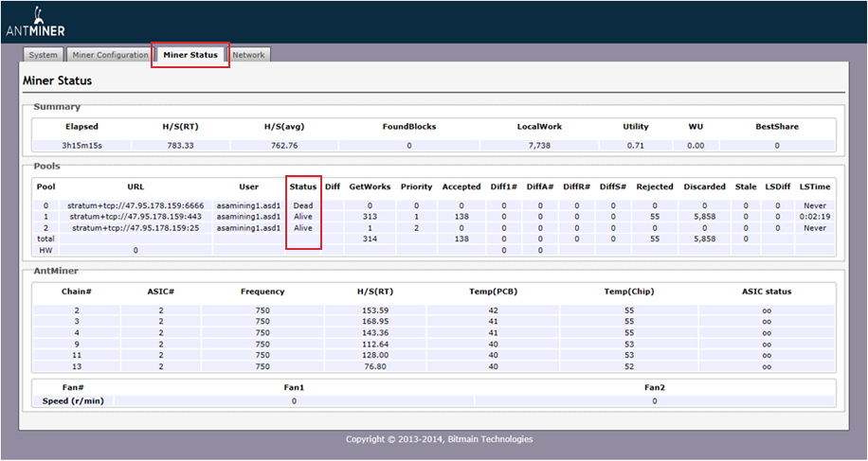This screenshot has width=868, height=461.
Task: Click the Accepted column header
Action: 461,186
